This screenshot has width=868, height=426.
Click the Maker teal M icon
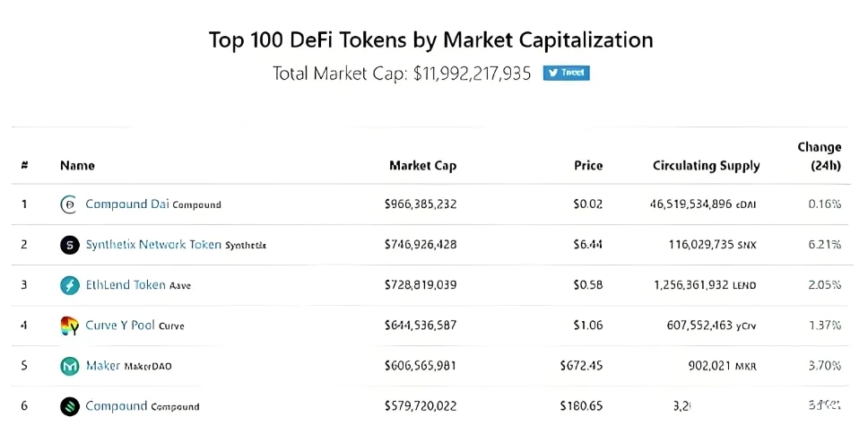pyautogui.click(x=70, y=366)
